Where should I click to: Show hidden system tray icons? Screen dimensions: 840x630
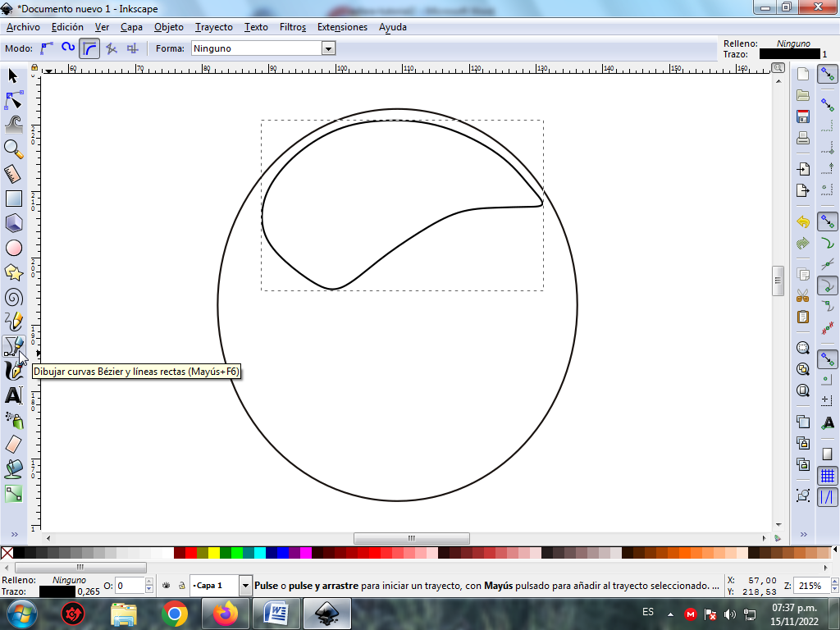pyautogui.click(x=669, y=614)
